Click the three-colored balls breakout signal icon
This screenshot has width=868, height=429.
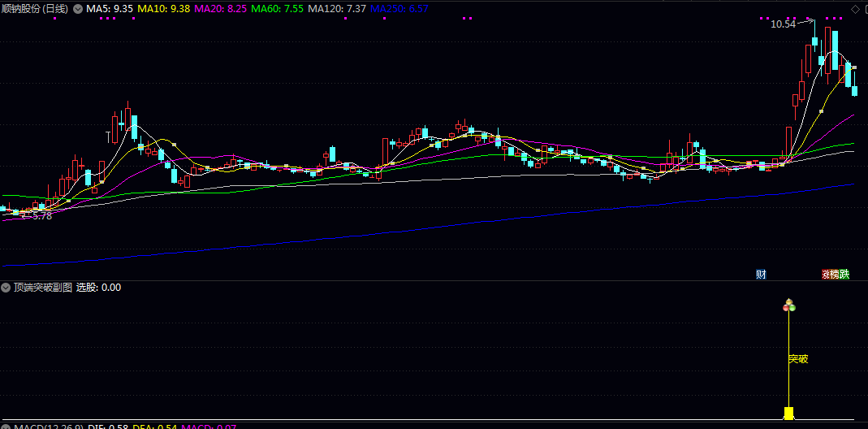pyautogui.click(x=788, y=305)
